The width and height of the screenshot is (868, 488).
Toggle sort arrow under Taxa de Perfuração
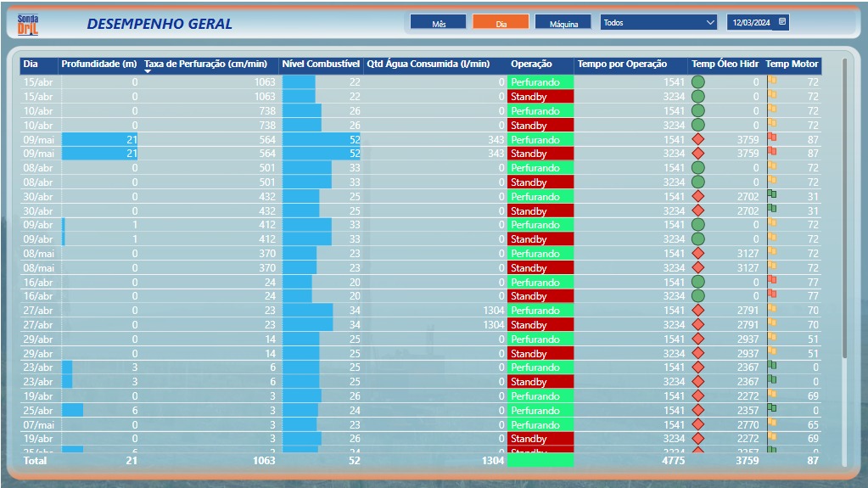[148, 71]
